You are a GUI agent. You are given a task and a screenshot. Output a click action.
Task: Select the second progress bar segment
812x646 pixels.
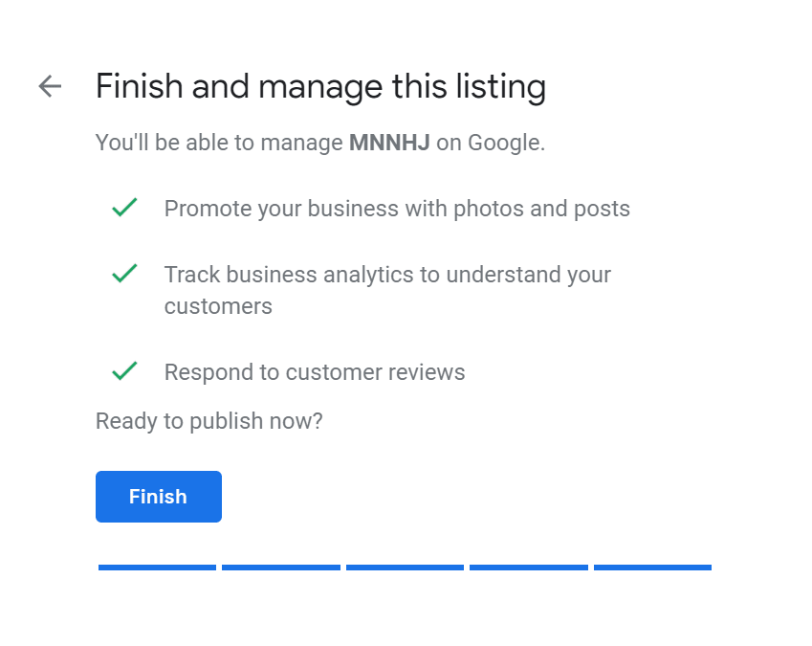click(x=280, y=568)
